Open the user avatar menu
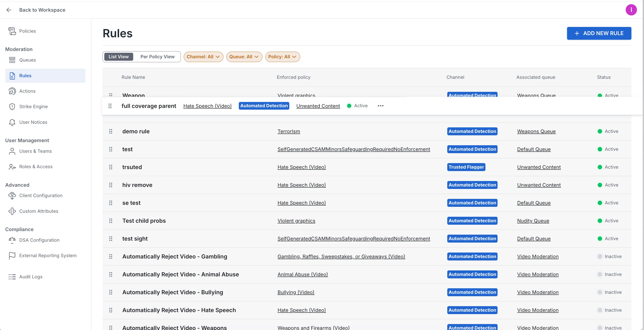644x330 pixels. point(631,10)
